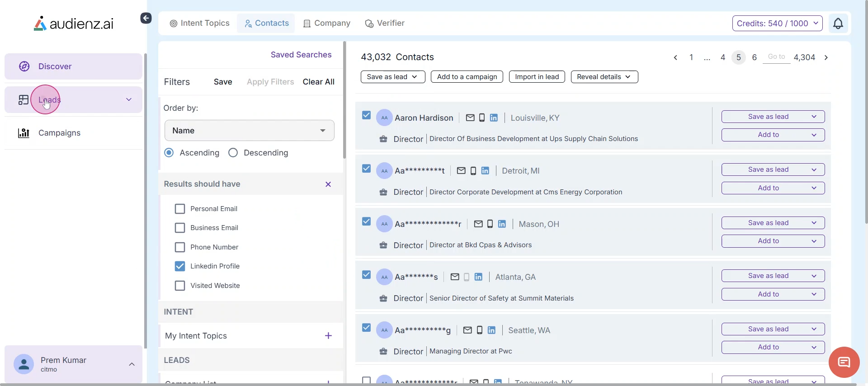This screenshot has width=868, height=386.
Task: Deselect Aaron Hardison contact checkbox
Action: 366,115
